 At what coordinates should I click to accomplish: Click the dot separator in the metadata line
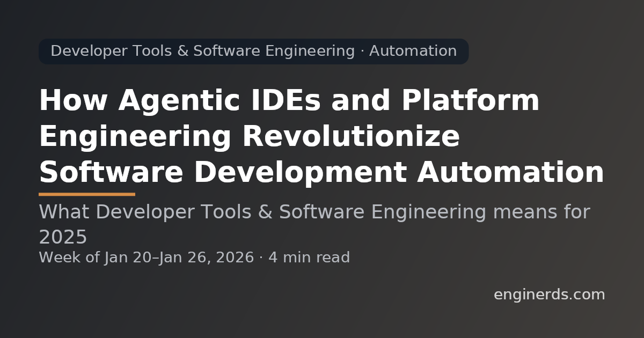(x=261, y=257)
